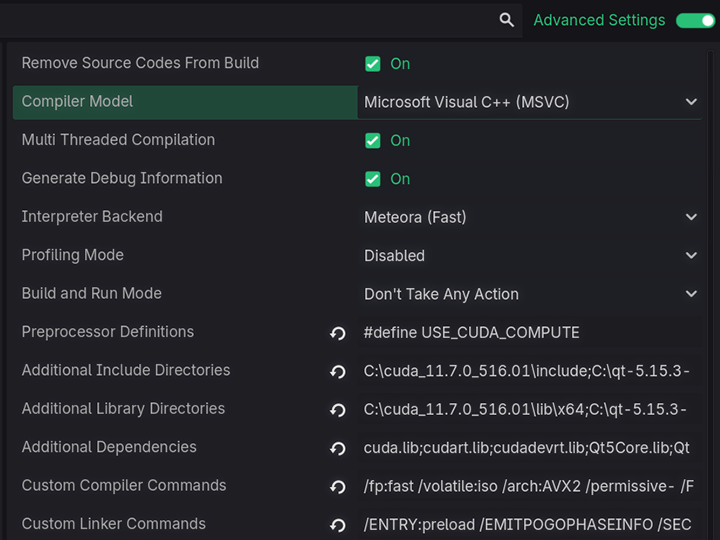Select the Interpreter Backend label
720x540 pixels.
pos(92,217)
